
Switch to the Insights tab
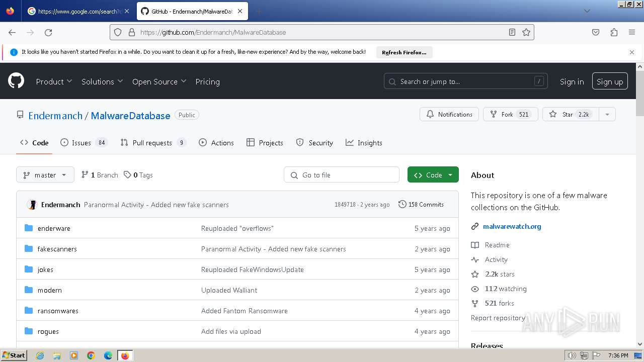coord(364,143)
